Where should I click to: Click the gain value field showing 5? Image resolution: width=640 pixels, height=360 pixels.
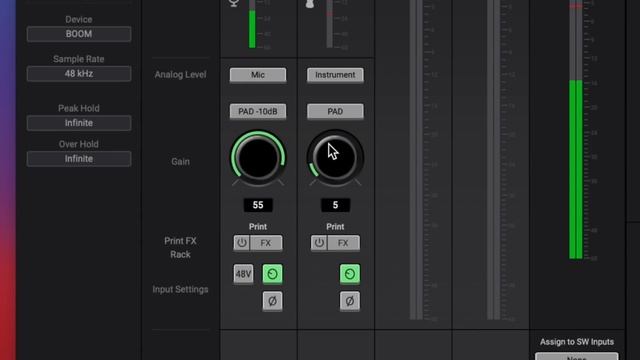[x=335, y=205]
